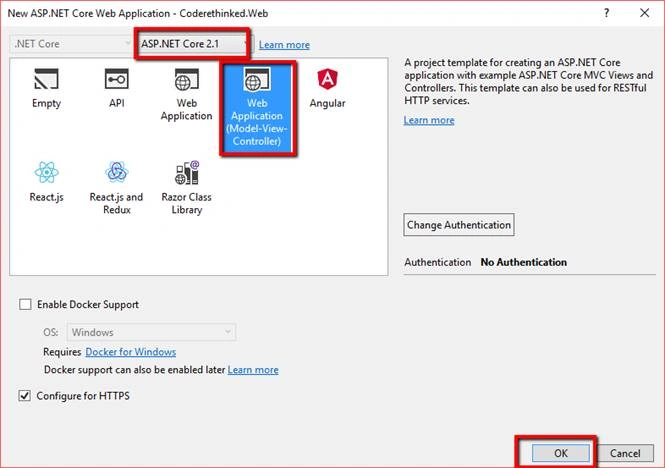Viewport: 665px width, 468px height.
Task: Select the Empty project template
Action: [46, 88]
